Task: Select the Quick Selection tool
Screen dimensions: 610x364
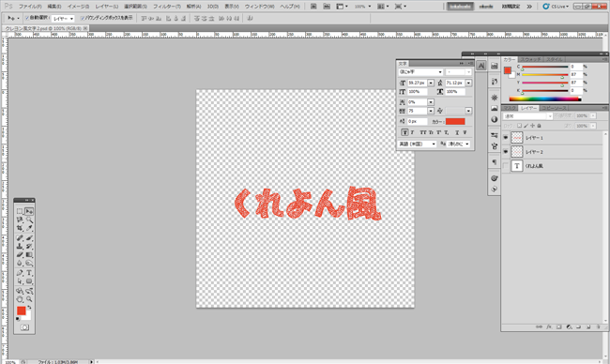Action: click(29, 220)
